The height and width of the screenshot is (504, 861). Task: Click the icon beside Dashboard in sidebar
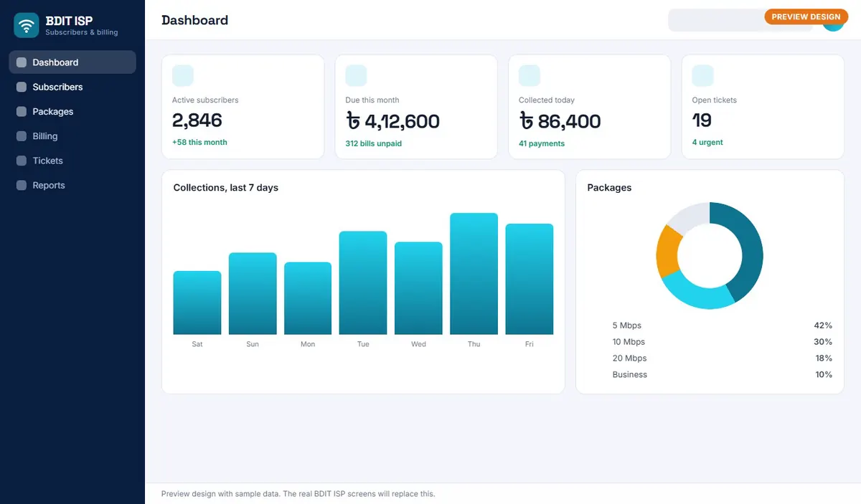coord(22,62)
